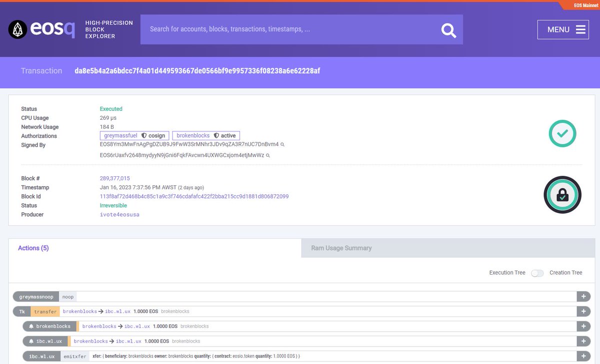Open brokenblocks sender in ibc.wl.ux notification row
The width and height of the screenshot is (600, 364).
[91, 341]
